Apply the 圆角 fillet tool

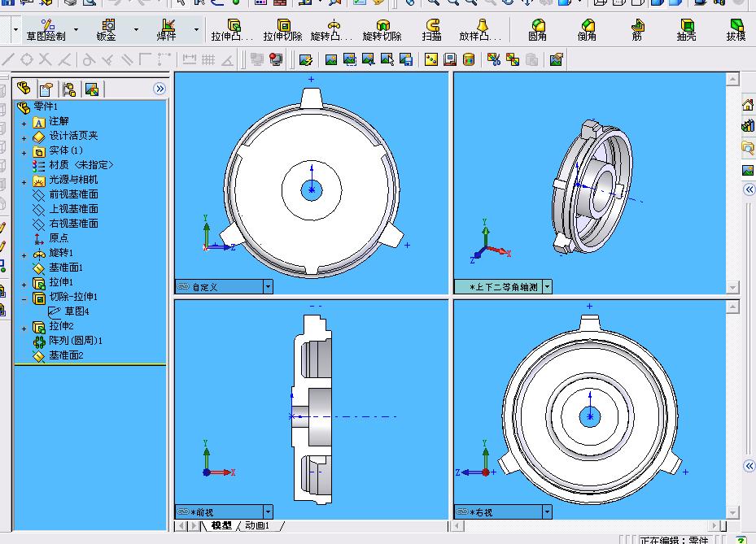[537, 30]
